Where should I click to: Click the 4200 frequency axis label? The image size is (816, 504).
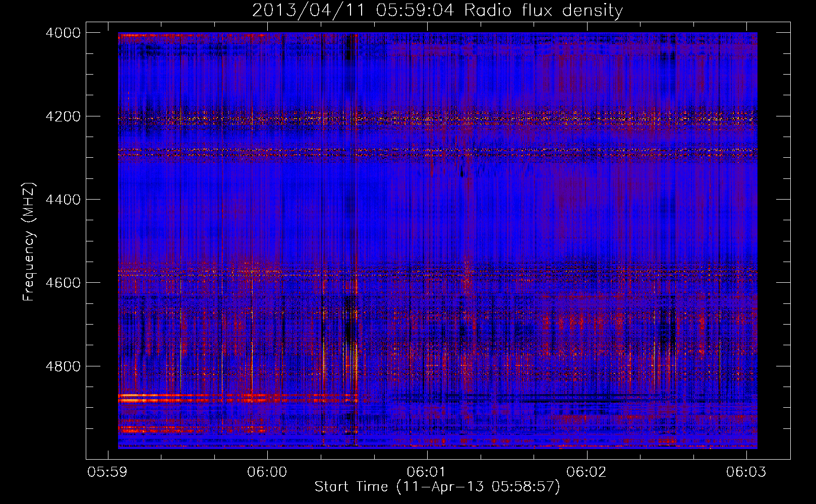point(63,116)
